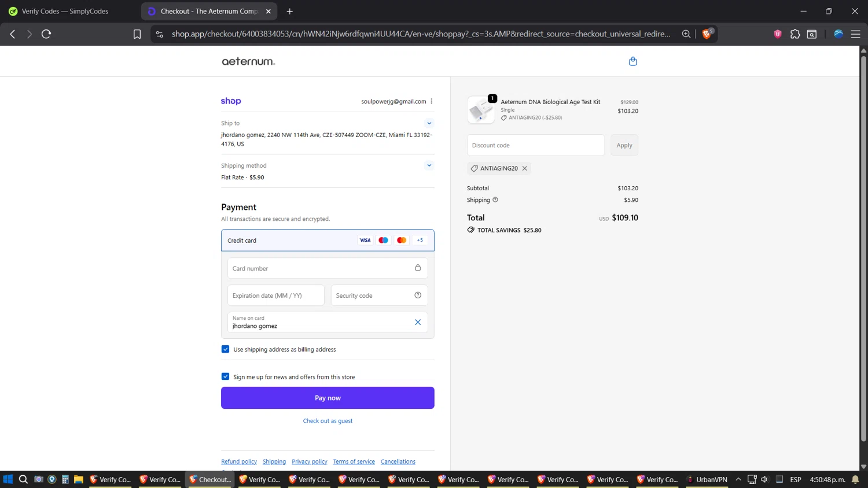Focus the Security code field
The image size is (868, 488).
(x=379, y=295)
